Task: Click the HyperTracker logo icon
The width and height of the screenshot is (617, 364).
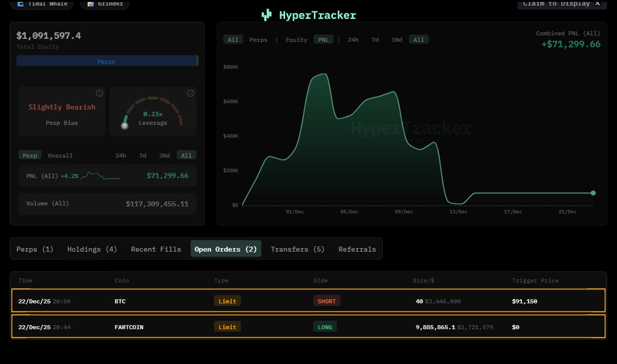Action: point(267,15)
